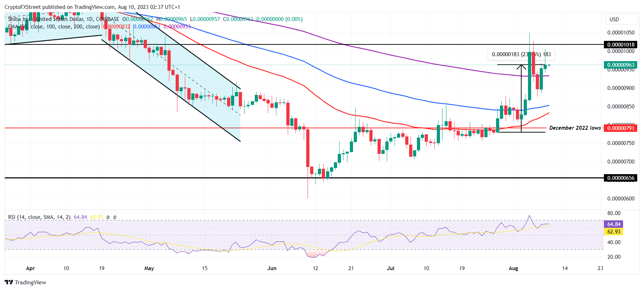
Task: Click the 0.00001050 price axis label
Action: (x=621, y=33)
